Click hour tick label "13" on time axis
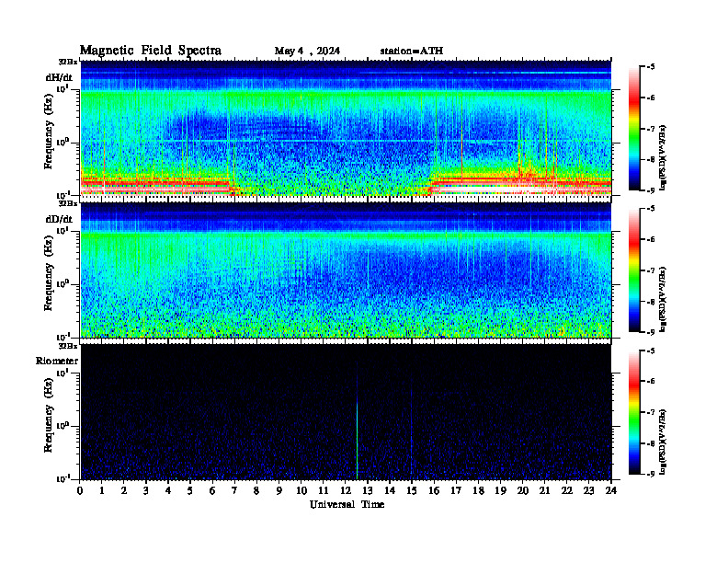 click(368, 491)
